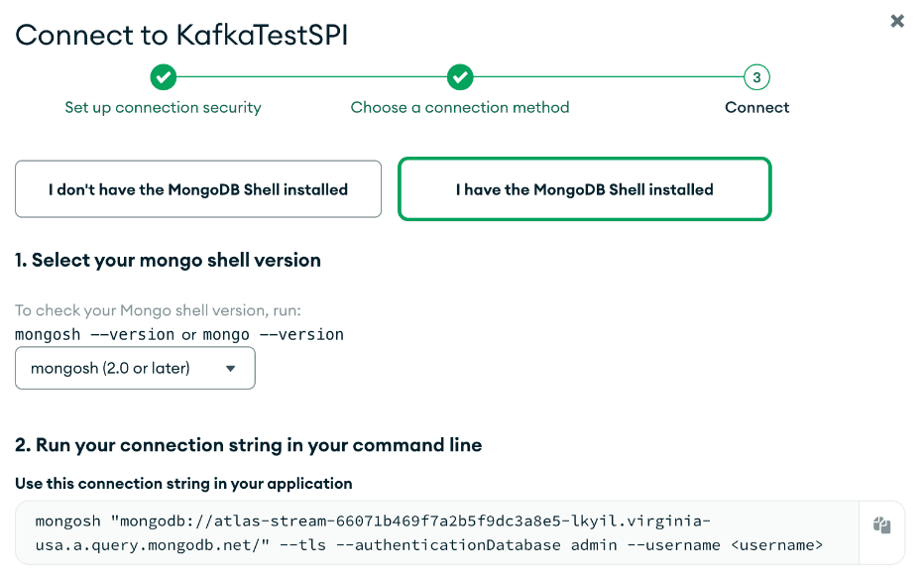
Task: Select "I have the MongoDB Shell installed"
Action: coord(584,189)
